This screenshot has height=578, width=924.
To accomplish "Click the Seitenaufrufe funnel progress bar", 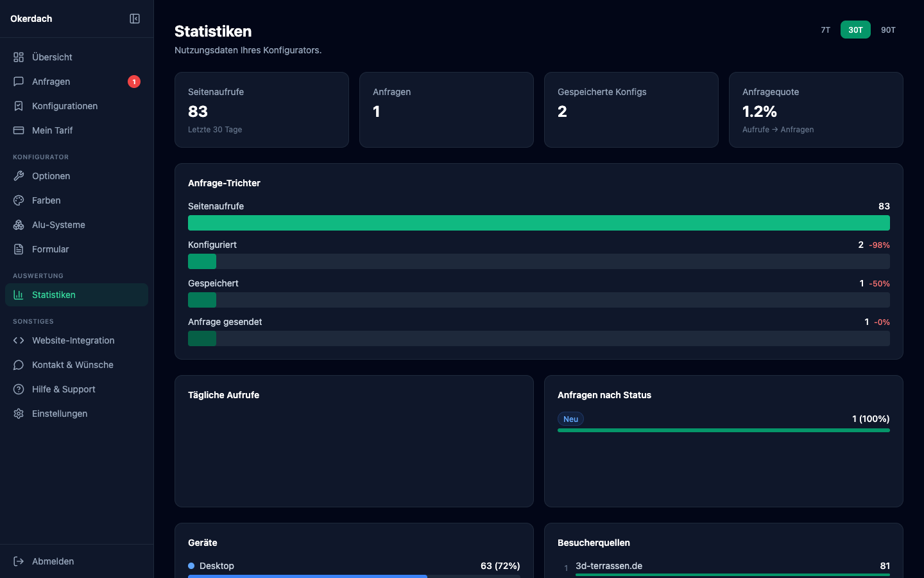I will [x=538, y=223].
